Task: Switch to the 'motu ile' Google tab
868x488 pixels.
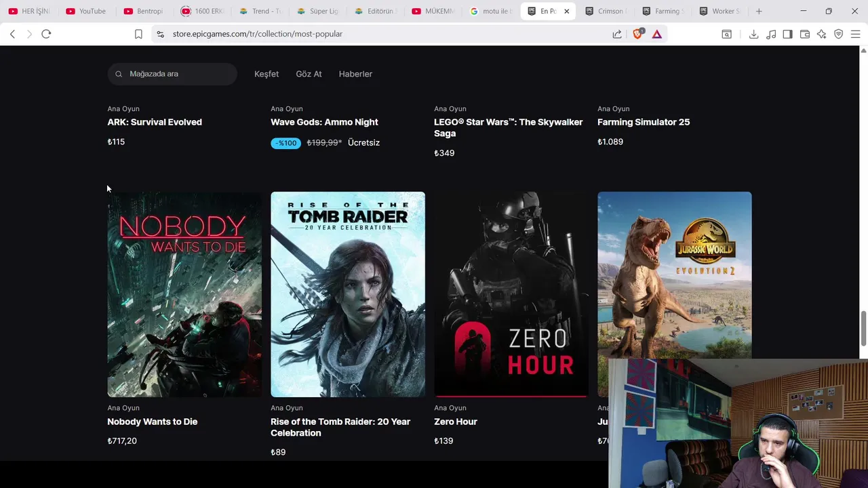Action: pyautogui.click(x=490, y=11)
